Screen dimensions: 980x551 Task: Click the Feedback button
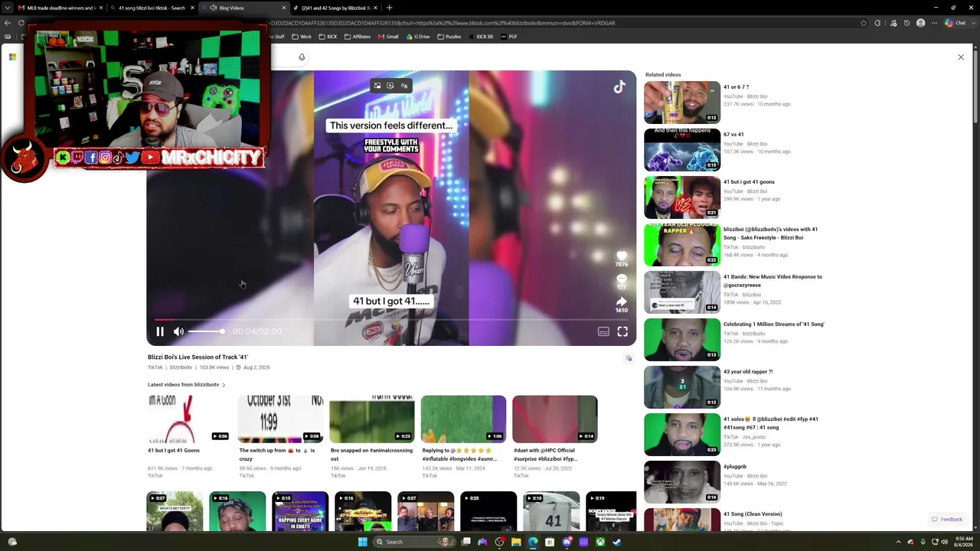(x=947, y=520)
